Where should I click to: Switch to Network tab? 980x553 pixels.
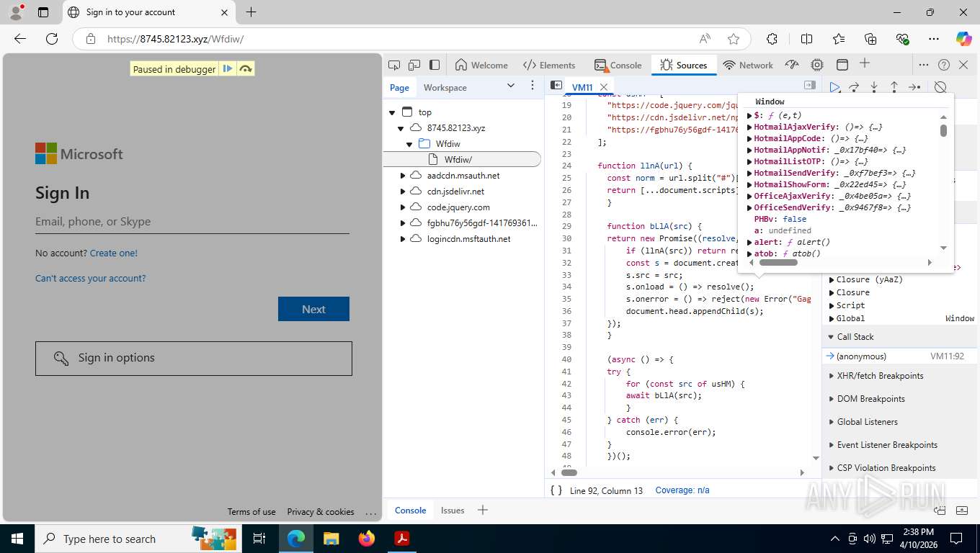click(x=748, y=65)
